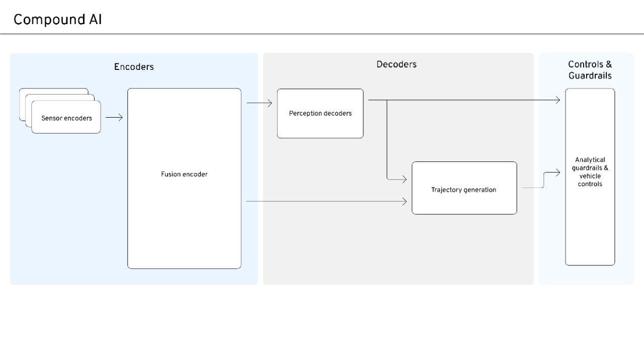Click the horizontal divider line under the title
This screenshot has width=644, height=362.
tap(322, 34)
